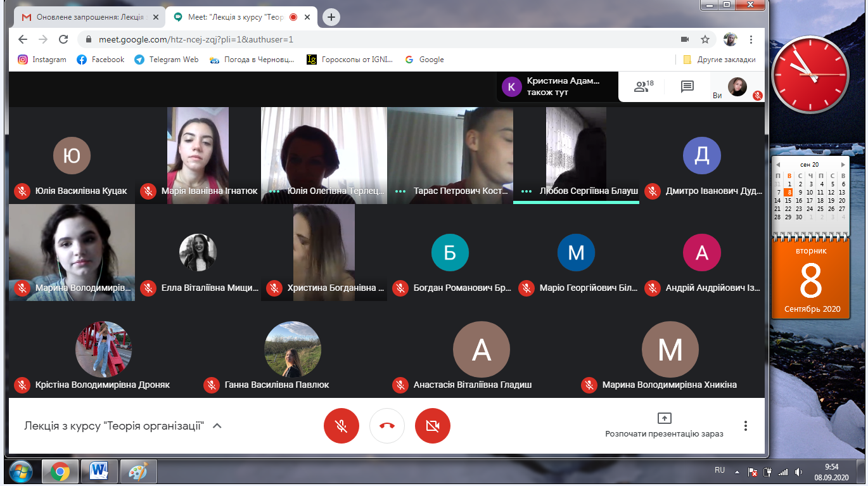868x486 pixels.
Task: Adjust the system volume speaker icon
Action: click(799, 472)
